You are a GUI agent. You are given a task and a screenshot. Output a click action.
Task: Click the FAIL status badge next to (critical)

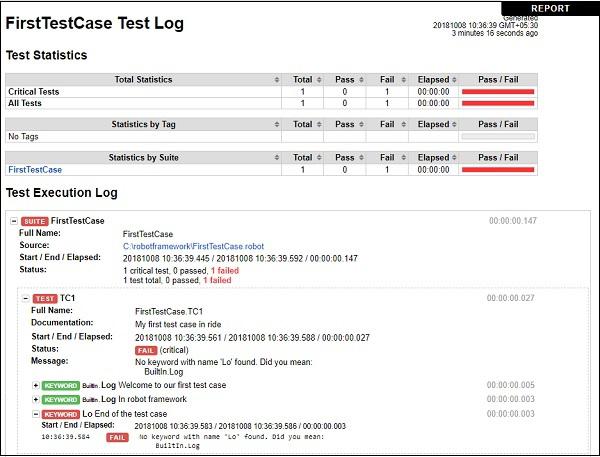(x=146, y=350)
